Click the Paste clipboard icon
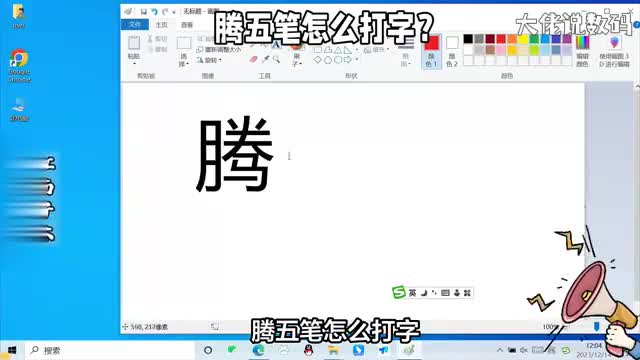The image size is (640, 360). click(134, 43)
